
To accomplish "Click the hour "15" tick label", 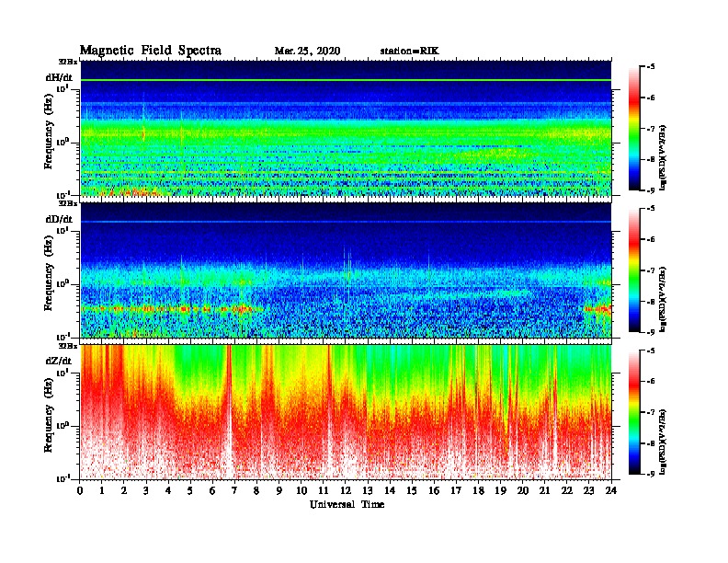I will [412, 490].
